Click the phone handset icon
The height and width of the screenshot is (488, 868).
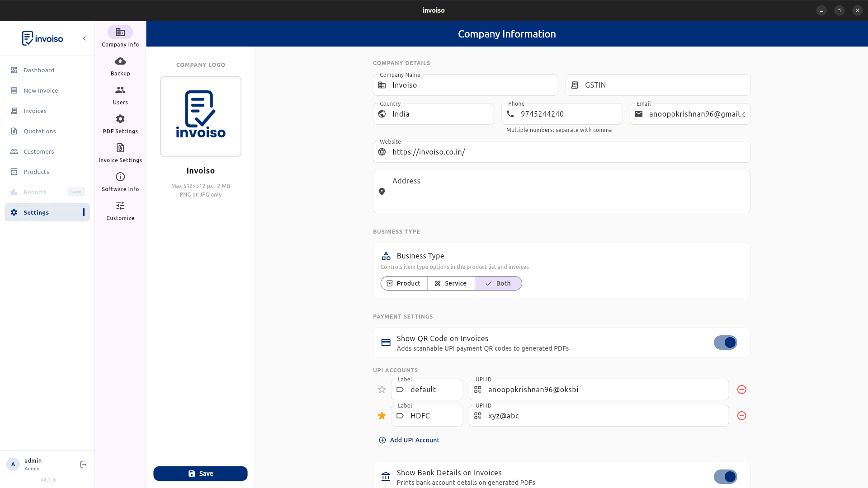tap(510, 114)
